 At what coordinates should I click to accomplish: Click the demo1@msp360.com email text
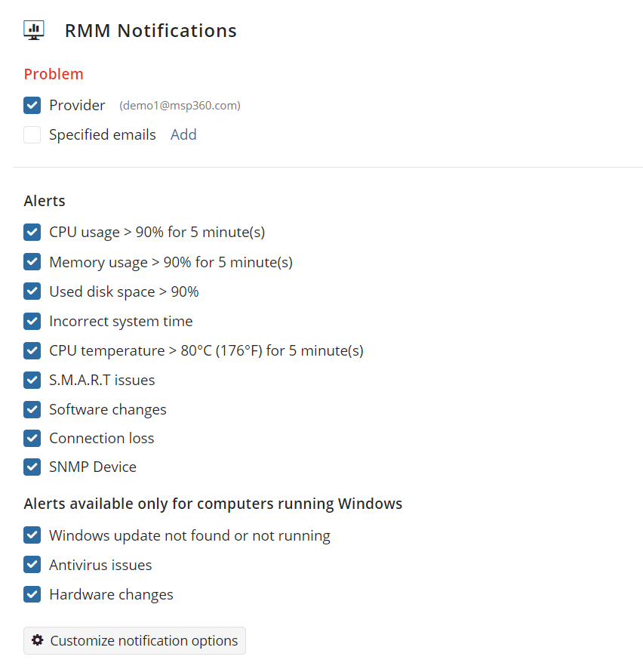click(180, 106)
